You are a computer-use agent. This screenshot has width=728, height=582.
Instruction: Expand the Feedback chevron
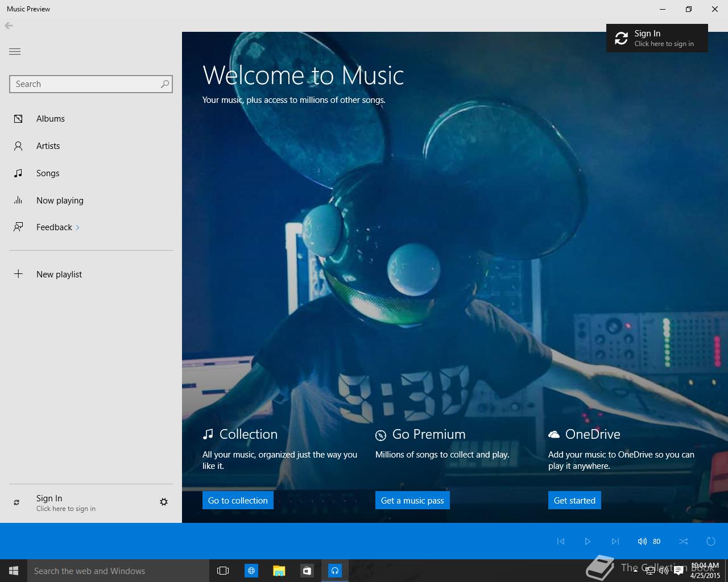[x=77, y=228]
